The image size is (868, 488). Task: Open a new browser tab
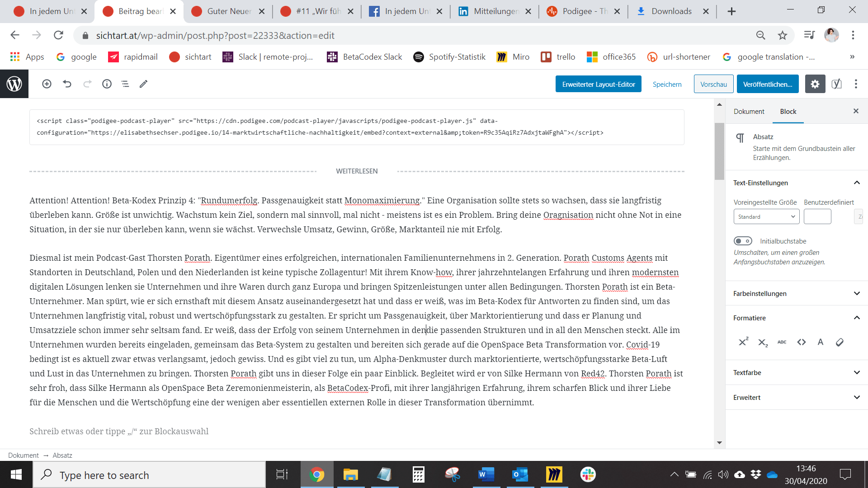click(x=731, y=11)
